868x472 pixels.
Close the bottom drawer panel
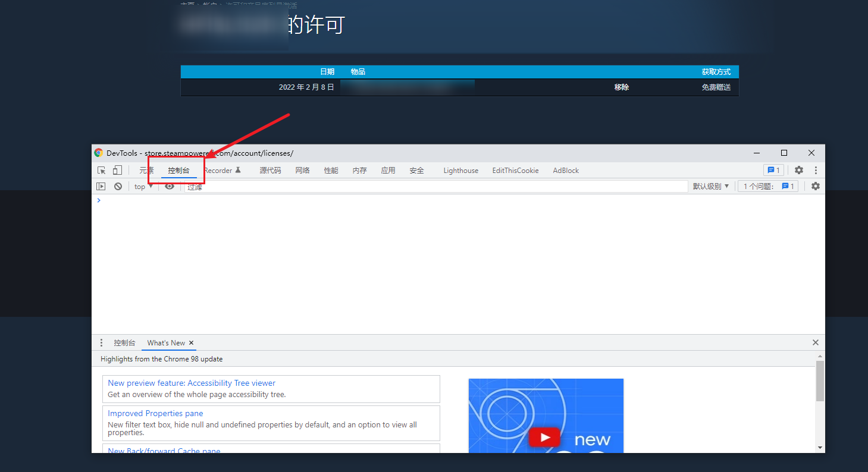click(815, 343)
